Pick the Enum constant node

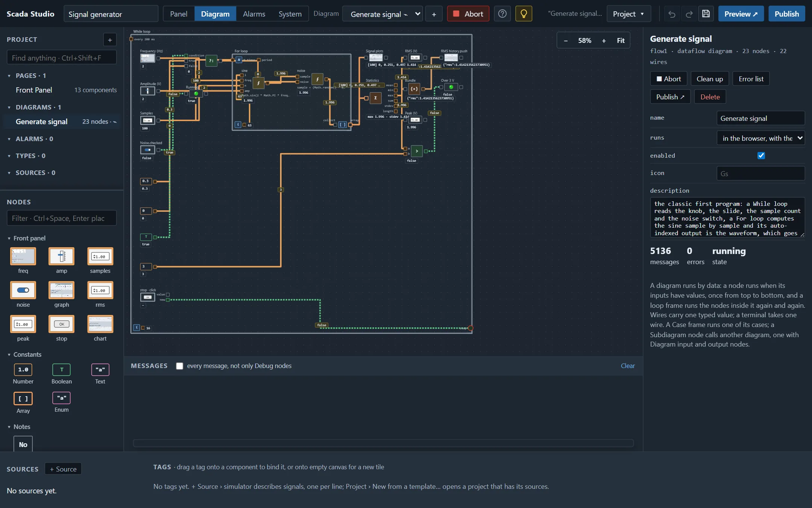tap(62, 398)
